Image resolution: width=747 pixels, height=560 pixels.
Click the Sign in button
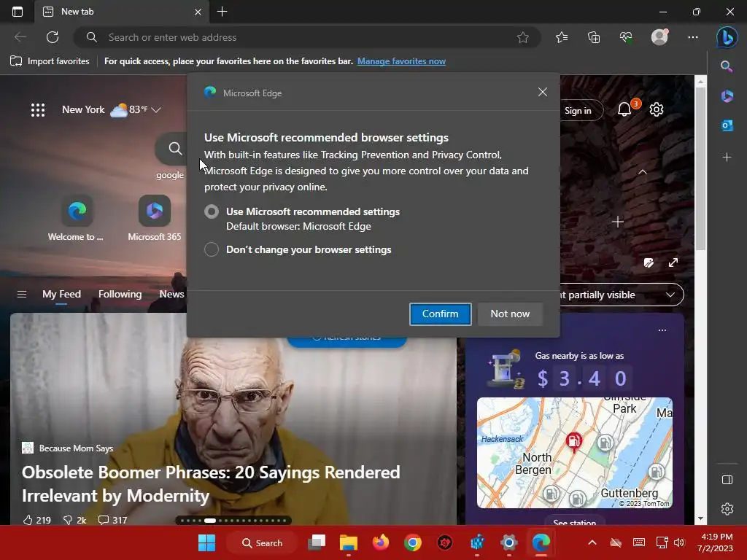tap(578, 111)
